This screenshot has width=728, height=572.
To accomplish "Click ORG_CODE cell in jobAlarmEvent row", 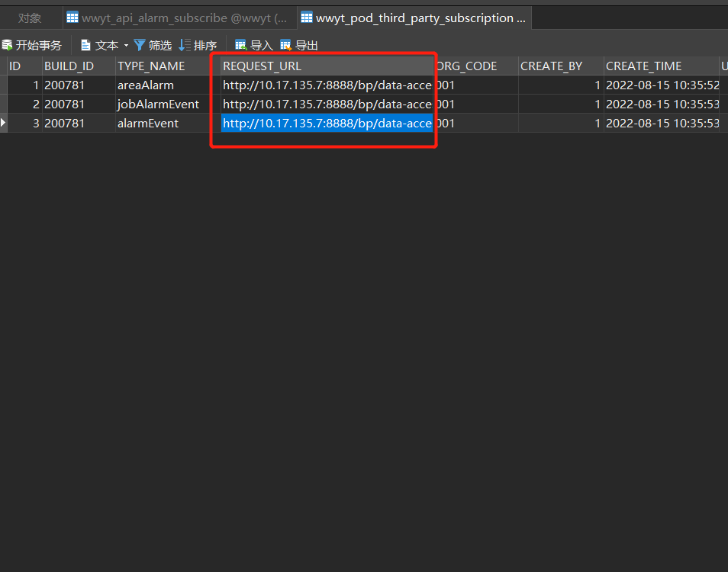I will [x=476, y=104].
